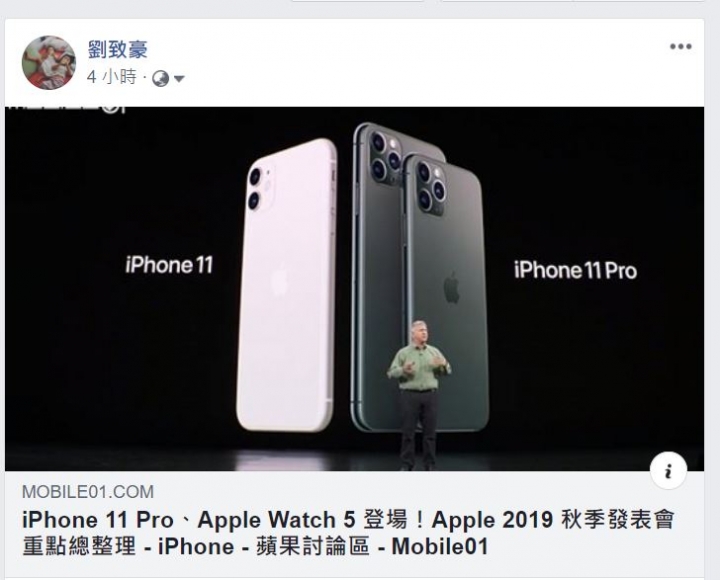
Task: Open the 劉致豪 profile name link
Action: tap(118, 49)
